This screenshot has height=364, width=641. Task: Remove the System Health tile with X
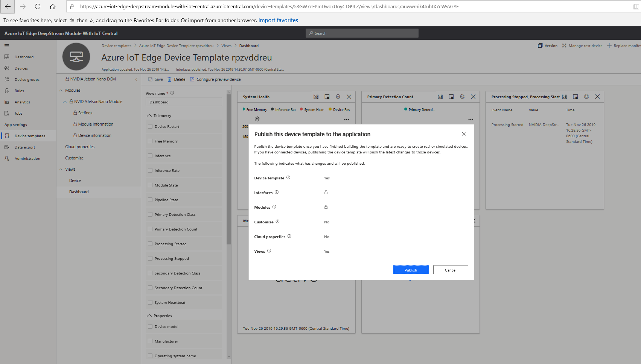tap(349, 97)
